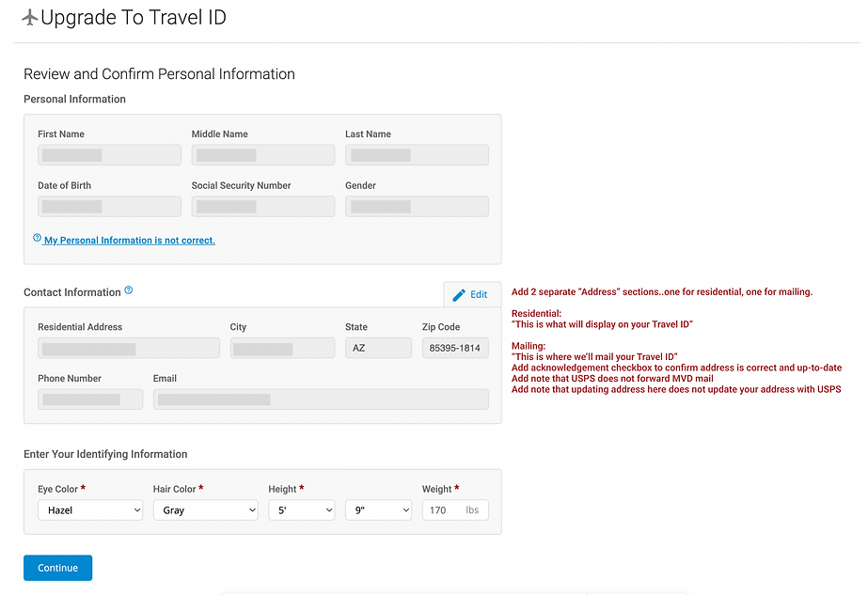Select the Phone Number field
Viewport: 868px width, 595px height.
(x=90, y=399)
